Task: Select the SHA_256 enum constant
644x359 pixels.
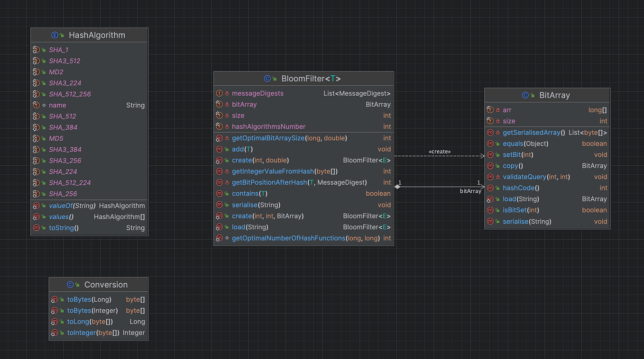Action: [64, 193]
